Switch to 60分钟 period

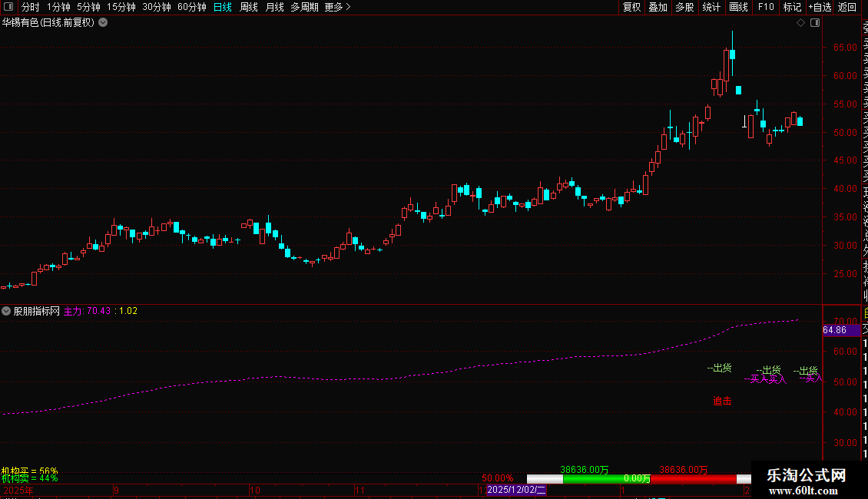[192, 7]
